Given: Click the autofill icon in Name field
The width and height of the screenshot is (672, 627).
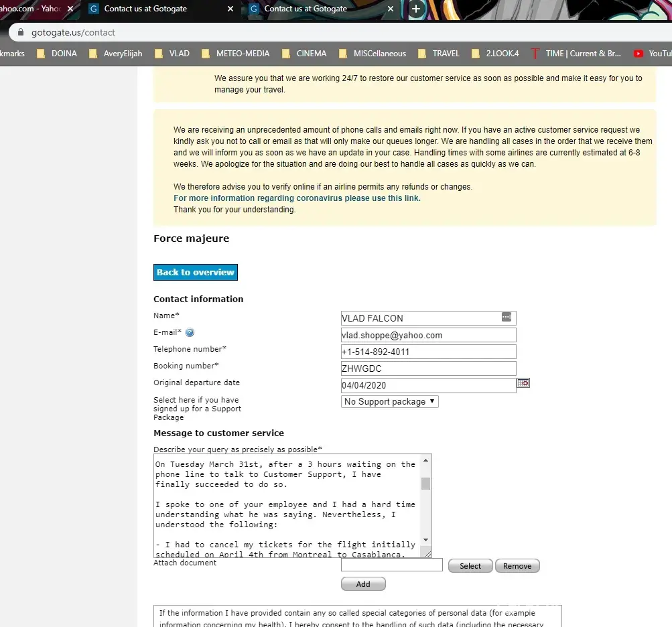Looking at the screenshot, I should [506, 317].
